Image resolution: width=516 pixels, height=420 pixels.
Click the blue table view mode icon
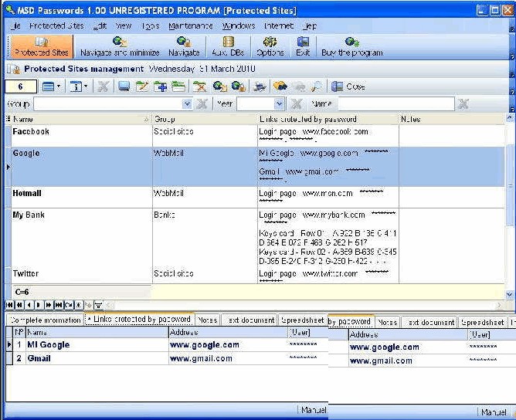pyautogui.click(x=49, y=86)
